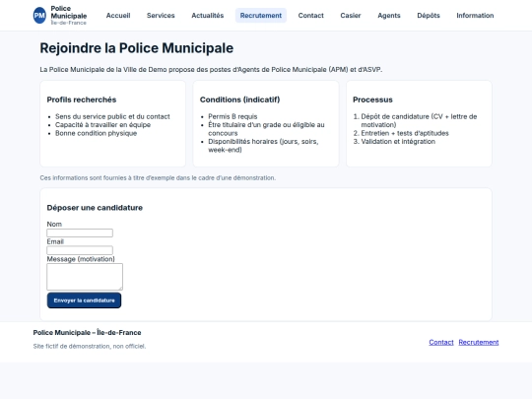Open the Information nav item
This screenshot has height=399, width=532.
[475, 15]
